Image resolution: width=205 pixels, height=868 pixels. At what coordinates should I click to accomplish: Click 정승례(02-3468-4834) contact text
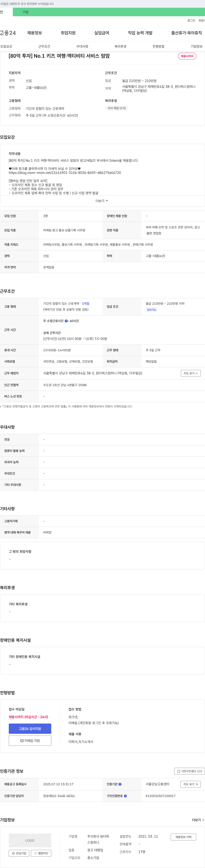point(59,796)
